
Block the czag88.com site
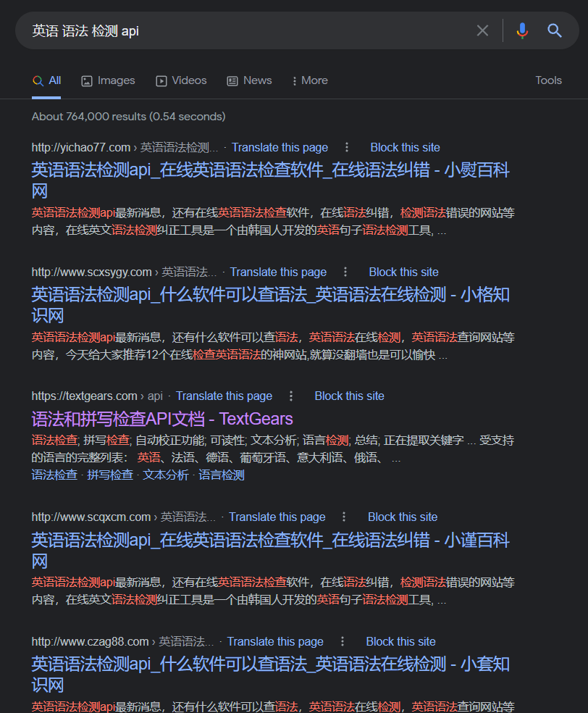(x=400, y=641)
